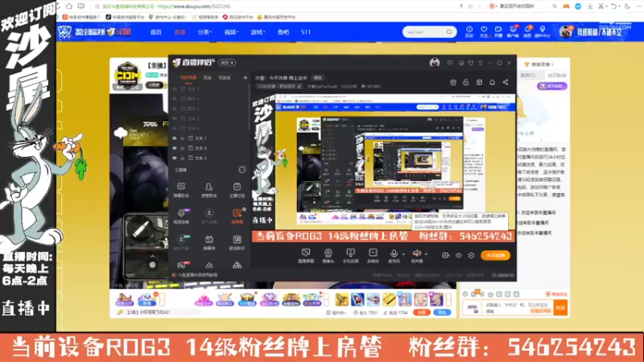Click the shop icon in stream info bar
The height and width of the screenshot is (362, 644).
tap(453, 83)
